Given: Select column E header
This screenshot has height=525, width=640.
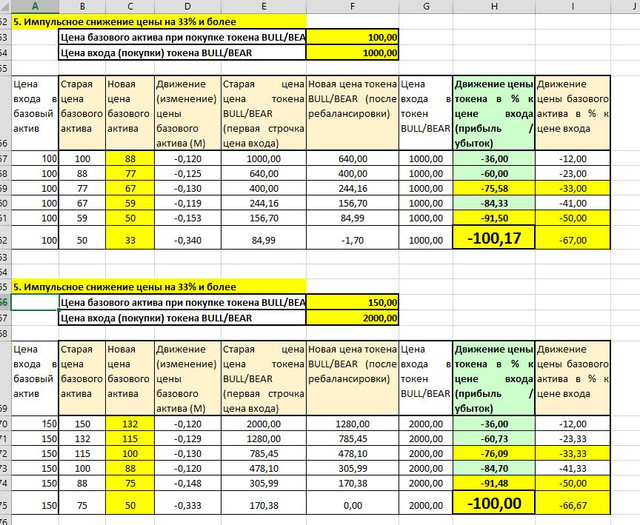Looking at the screenshot, I should pyautogui.click(x=264, y=6).
